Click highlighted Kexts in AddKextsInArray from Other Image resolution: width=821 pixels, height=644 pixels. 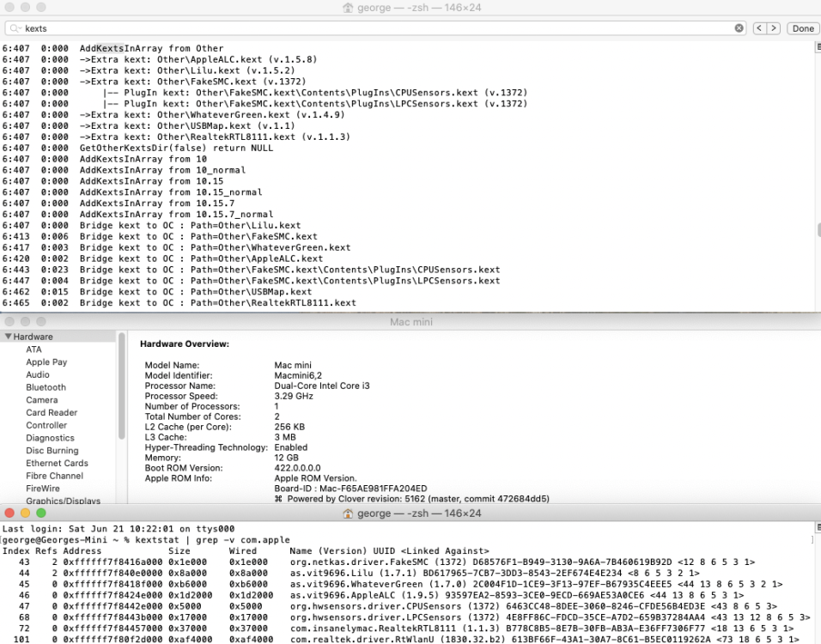click(110, 48)
